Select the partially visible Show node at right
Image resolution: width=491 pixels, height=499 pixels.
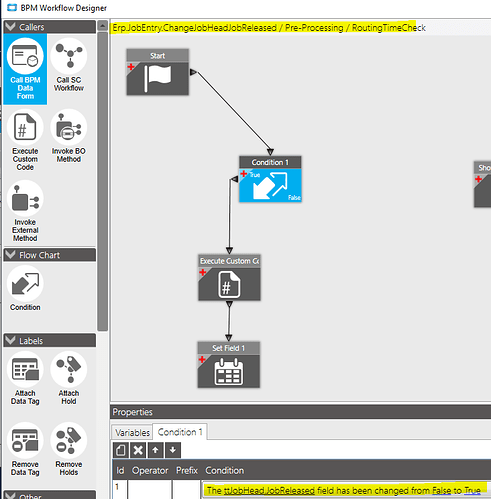point(482,184)
